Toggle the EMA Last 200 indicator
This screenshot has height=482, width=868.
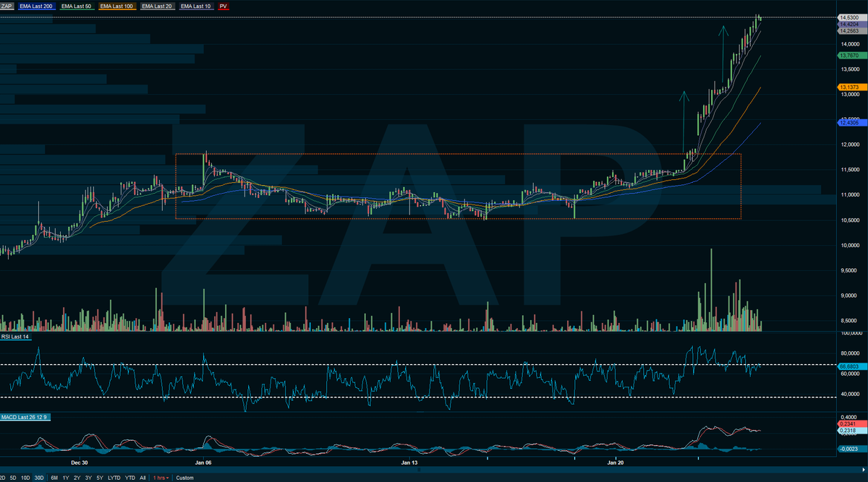35,6
